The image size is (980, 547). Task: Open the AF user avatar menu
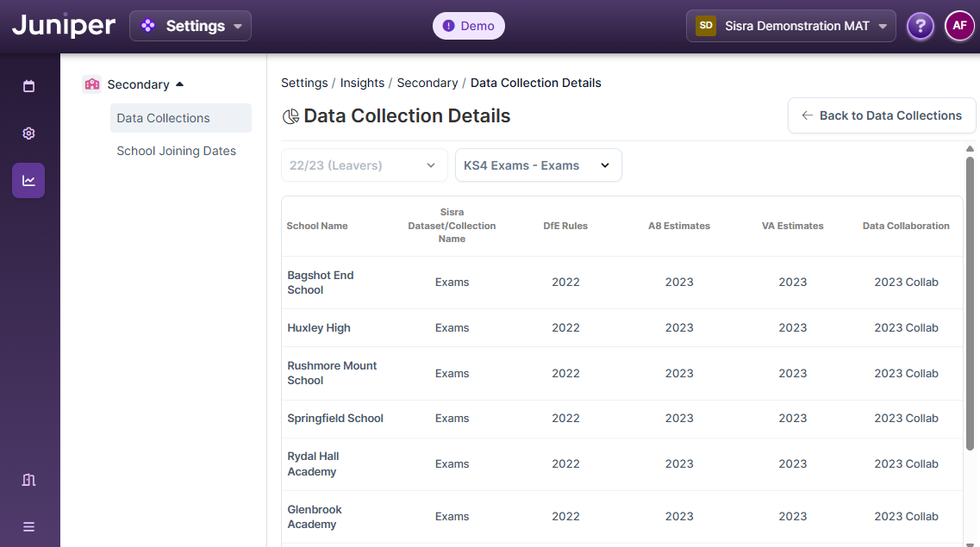[x=959, y=26]
